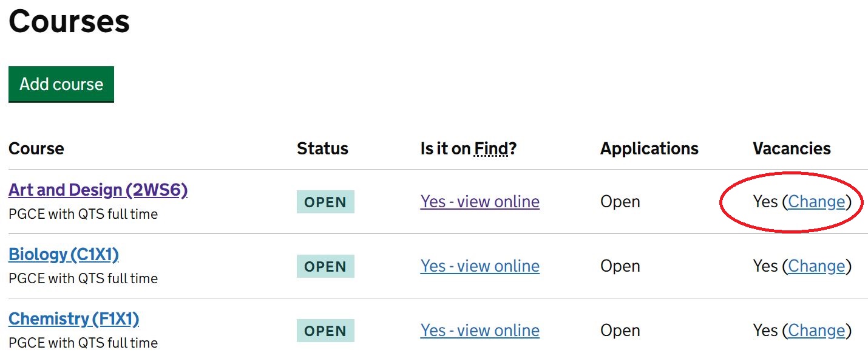This screenshot has width=868, height=361.
Task: Click the dotted-underlined 'Find' abbreviation
Action: [491, 149]
